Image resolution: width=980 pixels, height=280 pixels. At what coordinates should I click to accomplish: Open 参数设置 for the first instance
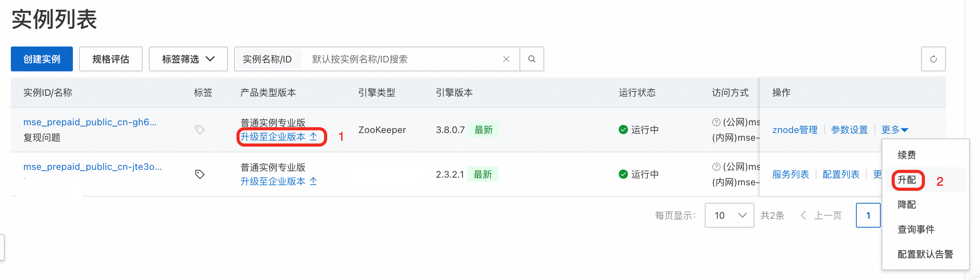coord(849,130)
